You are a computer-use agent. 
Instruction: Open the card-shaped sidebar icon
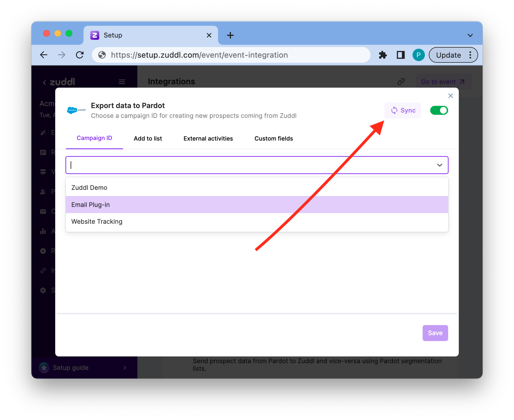(x=43, y=152)
